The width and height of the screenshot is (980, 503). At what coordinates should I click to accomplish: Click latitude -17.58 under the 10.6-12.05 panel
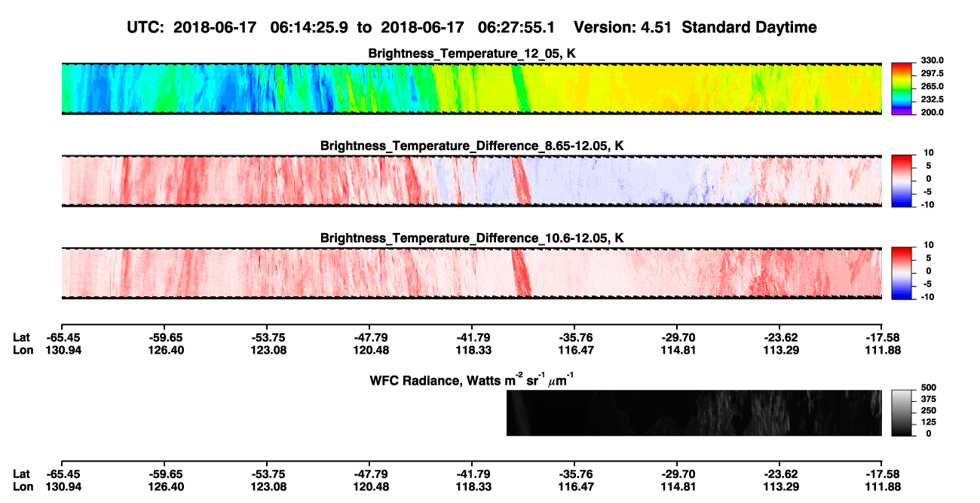pos(883,337)
